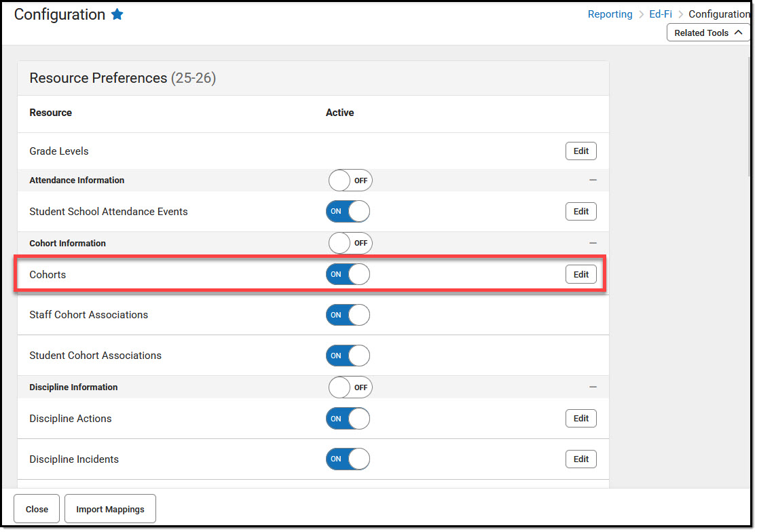Click the blue favorite star icon
This screenshot has height=532, width=757.
[117, 14]
